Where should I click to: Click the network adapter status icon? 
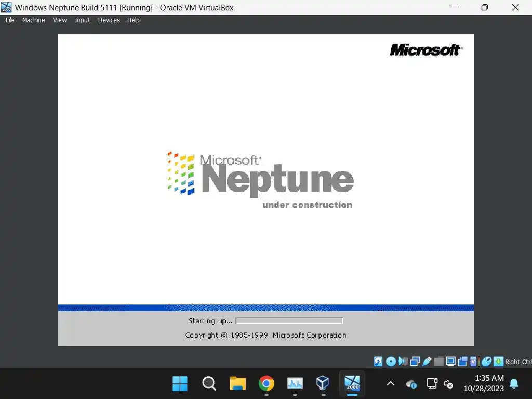click(x=415, y=362)
